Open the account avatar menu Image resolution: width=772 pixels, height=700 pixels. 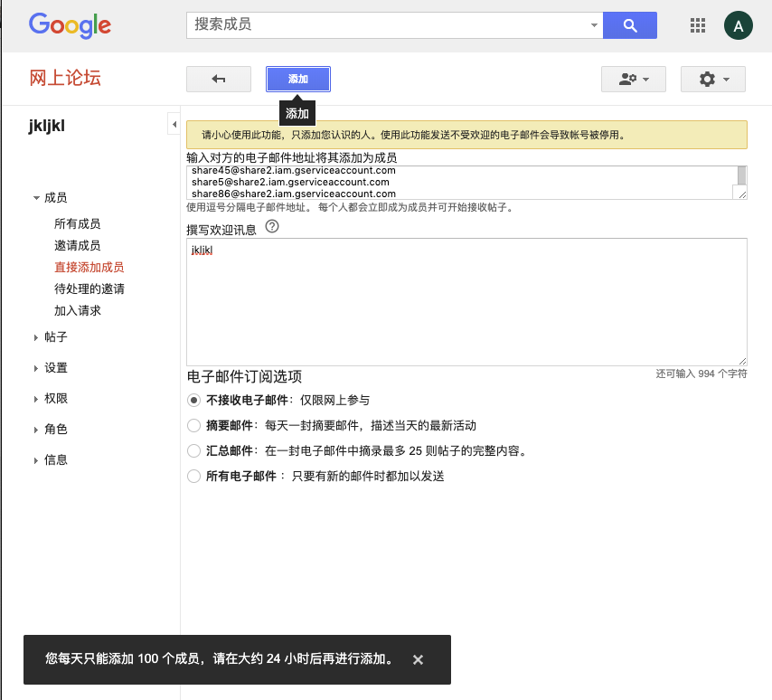pyautogui.click(x=739, y=25)
